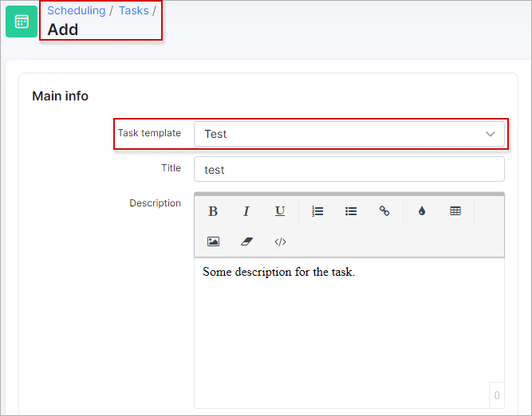
Task: Add a hyperlink with link icon
Action: pos(384,211)
